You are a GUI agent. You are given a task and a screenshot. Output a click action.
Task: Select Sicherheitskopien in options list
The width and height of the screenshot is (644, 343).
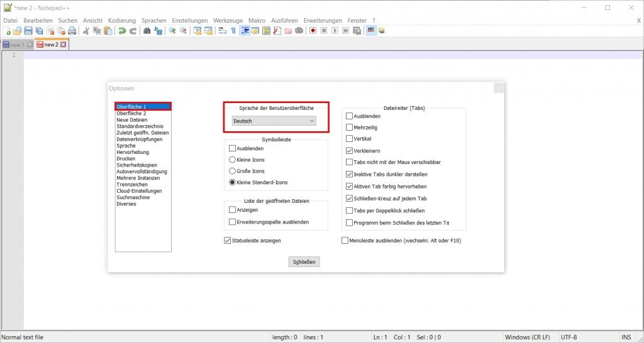tap(136, 165)
